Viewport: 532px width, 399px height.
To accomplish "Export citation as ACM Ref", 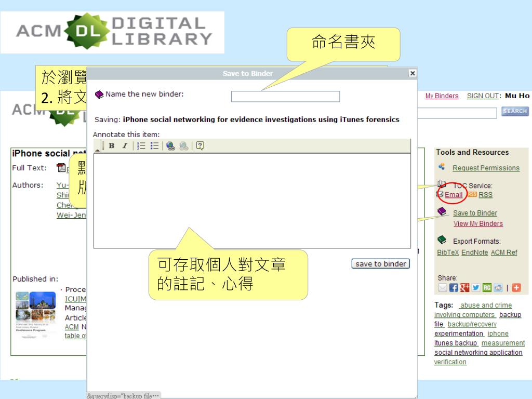I will pos(504,252).
